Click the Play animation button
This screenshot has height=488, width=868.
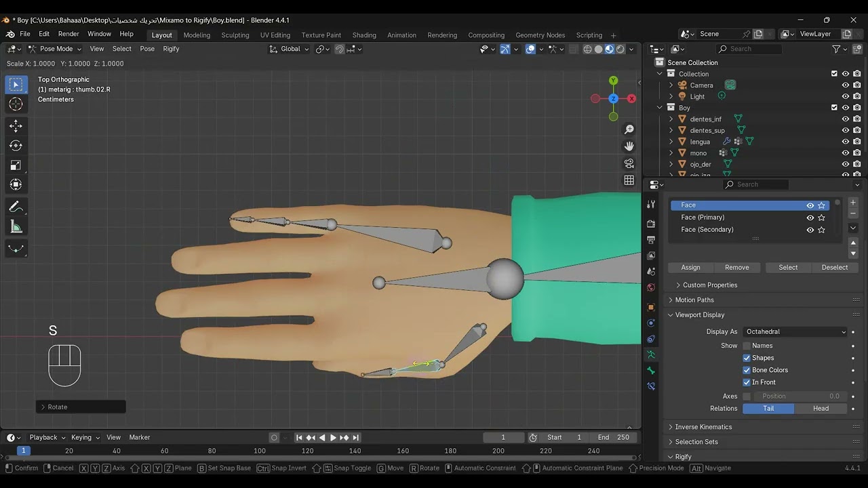pyautogui.click(x=333, y=438)
